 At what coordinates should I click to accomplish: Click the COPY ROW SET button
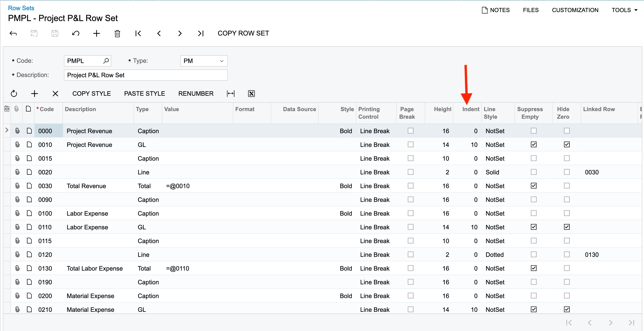[x=243, y=33]
